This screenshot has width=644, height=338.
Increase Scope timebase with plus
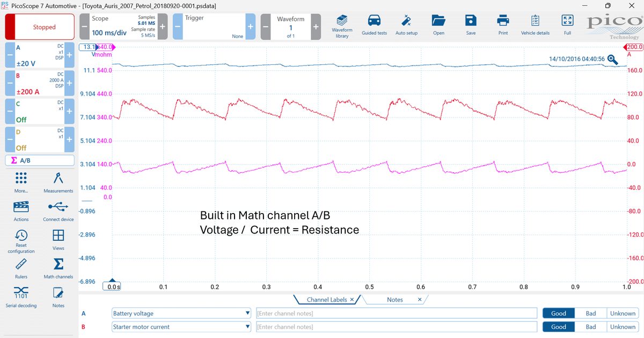pos(163,27)
